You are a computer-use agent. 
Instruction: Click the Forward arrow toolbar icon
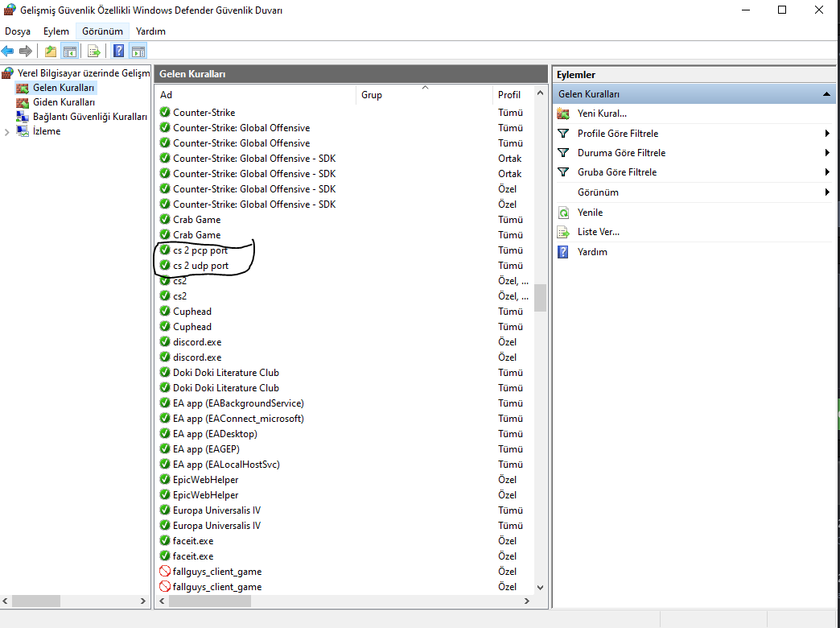(25, 52)
